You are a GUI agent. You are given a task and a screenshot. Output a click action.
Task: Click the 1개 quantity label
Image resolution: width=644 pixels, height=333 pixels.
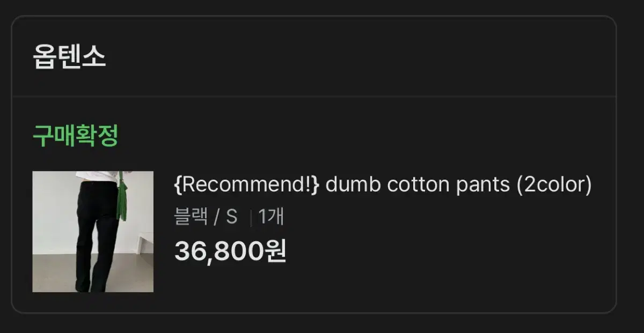[x=271, y=217]
